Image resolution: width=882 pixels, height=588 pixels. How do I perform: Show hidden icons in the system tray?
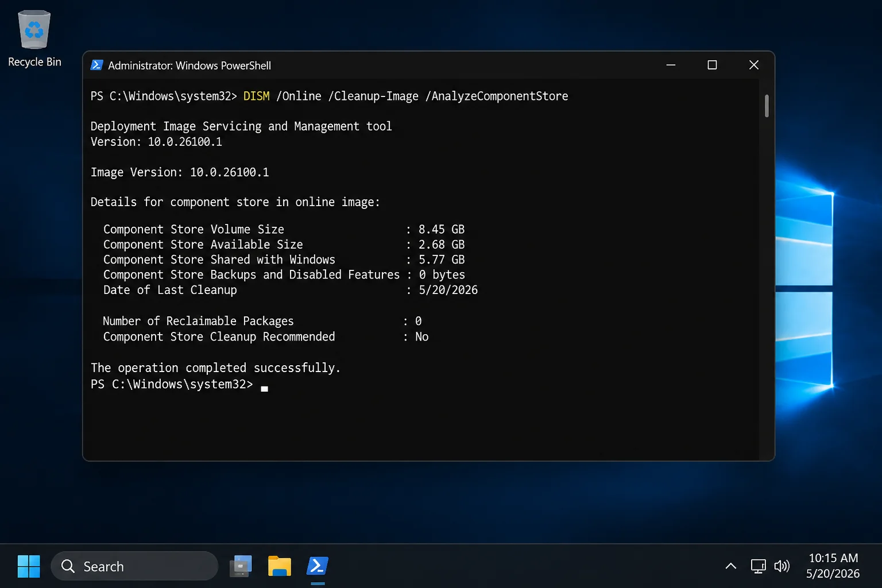[730, 566]
